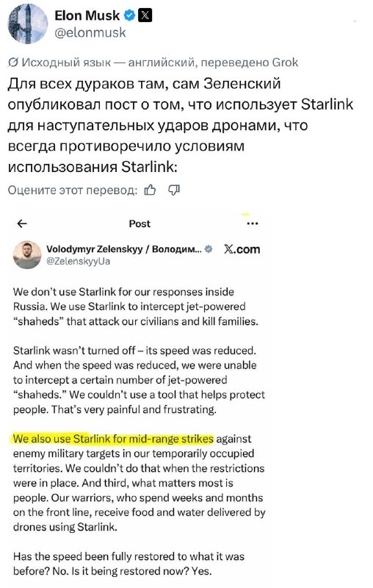Viewport: 373px width, 588px height.
Task: Click the first paragraph of Zelenskyy's post
Action: point(136,306)
